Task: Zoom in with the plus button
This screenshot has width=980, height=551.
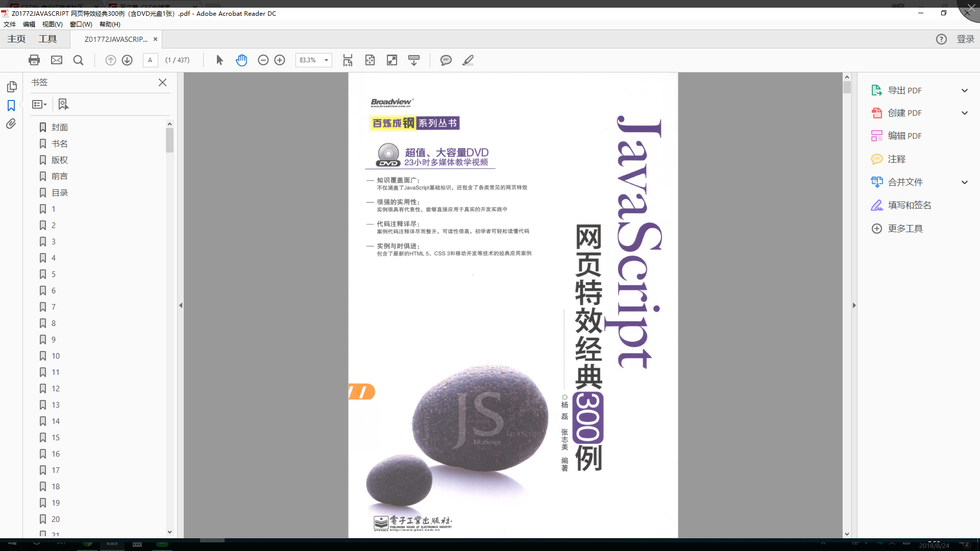Action: click(280, 60)
